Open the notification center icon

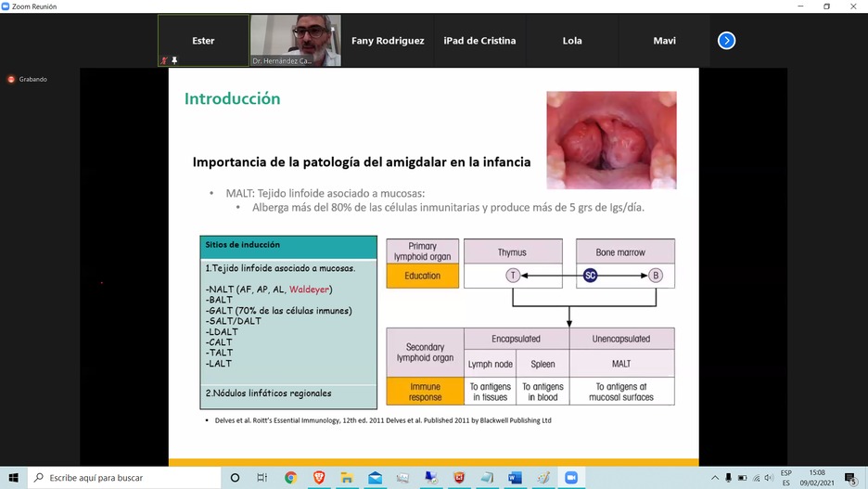tap(850, 478)
